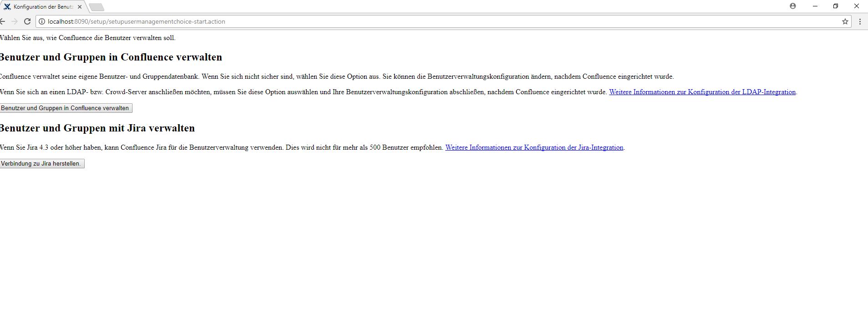Bookmark this page with the star icon
The width and height of the screenshot is (868, 333).
point(845,21)
